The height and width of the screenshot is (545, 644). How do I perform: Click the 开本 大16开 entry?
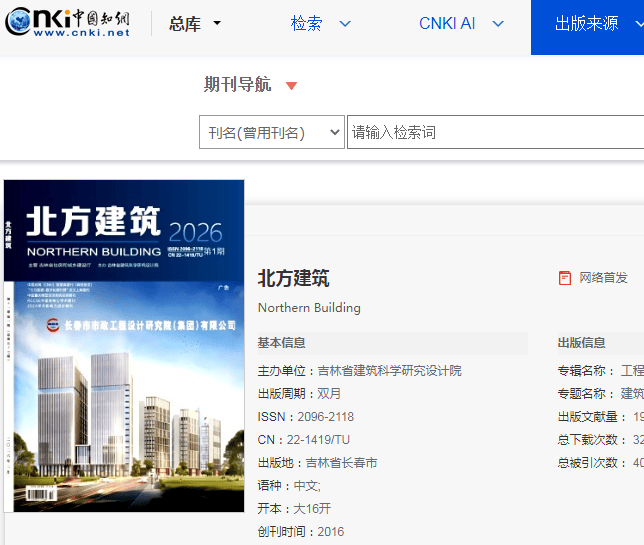coord(294,509)
